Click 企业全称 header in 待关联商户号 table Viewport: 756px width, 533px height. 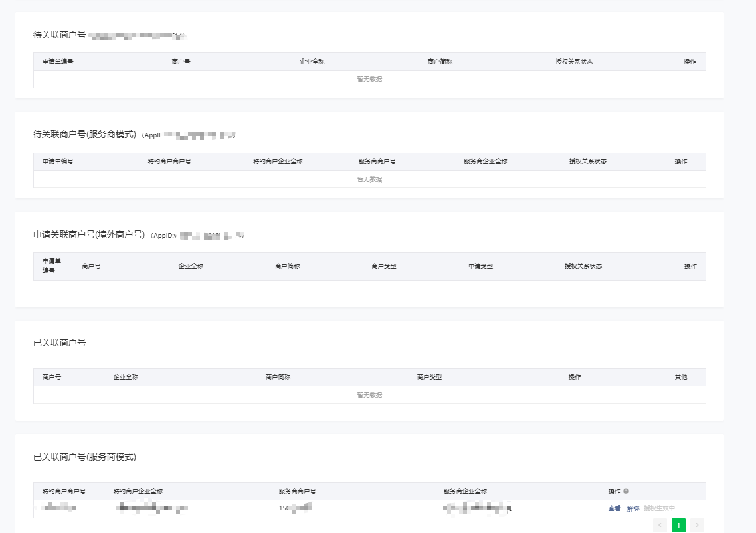(x=312, y=62)
